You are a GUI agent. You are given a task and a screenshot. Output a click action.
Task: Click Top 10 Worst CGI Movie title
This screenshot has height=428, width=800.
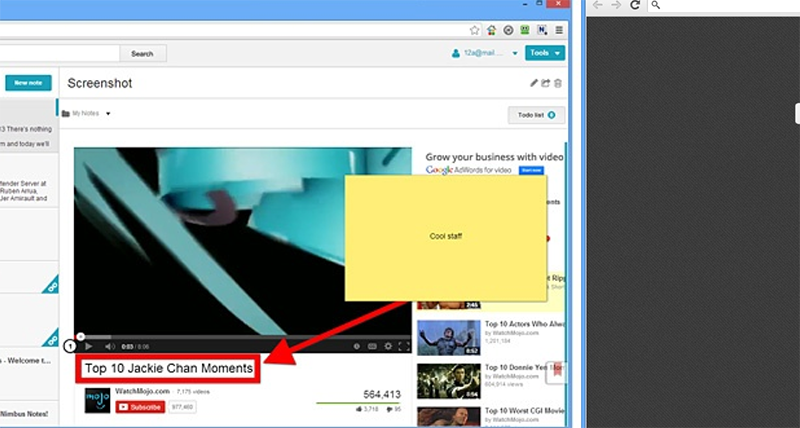click(x=524, y=411)
